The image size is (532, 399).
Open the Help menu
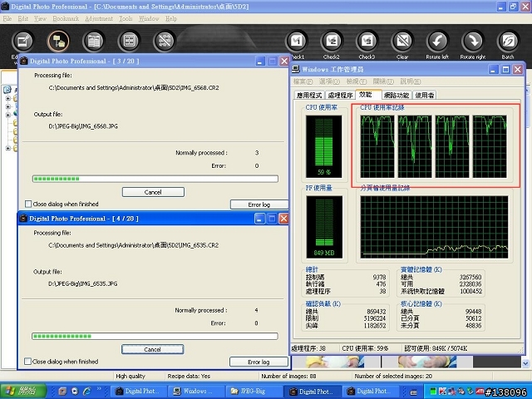coord(171,18)
